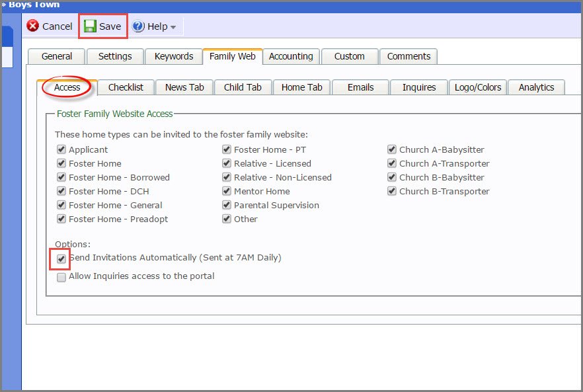Uncheck Church A-Transporter checkbox
The height and width of the screenshot is (392, 583).
coord(391,163)
